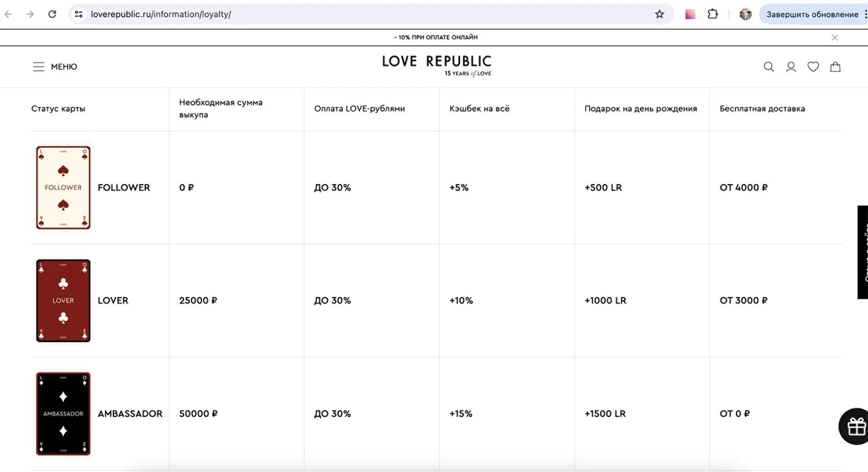Click the +1000 LR birthday gift
Screen dimensions: 868x472
pyautogui.click(x=605, y=300)
